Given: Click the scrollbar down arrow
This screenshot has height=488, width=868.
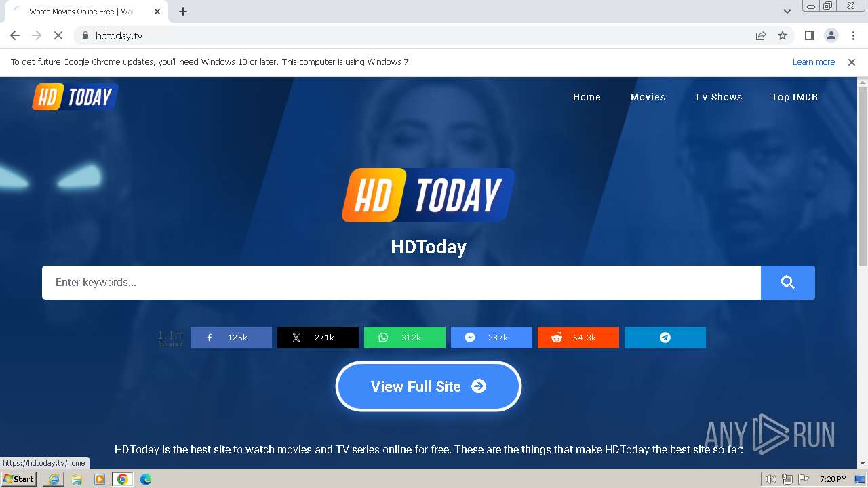Looking at the screenshot, I should click(863, 464).
